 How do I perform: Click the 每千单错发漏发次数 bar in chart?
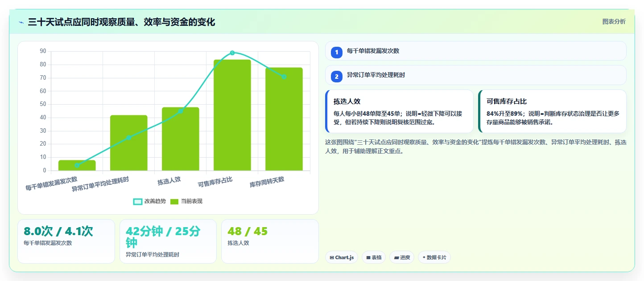(77, 165)
